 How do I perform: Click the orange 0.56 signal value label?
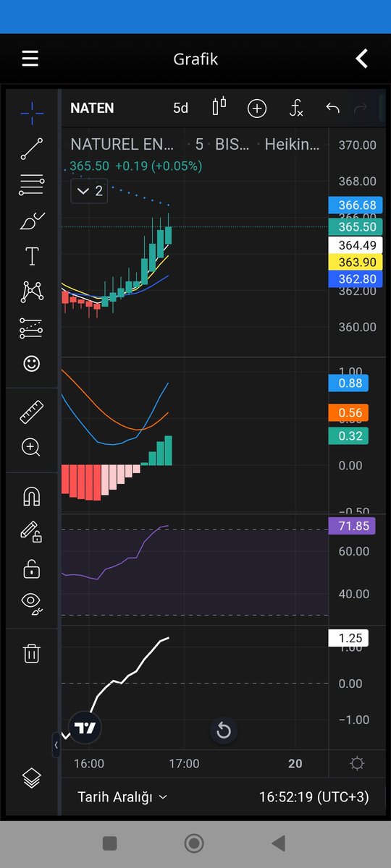pos(348,413)
